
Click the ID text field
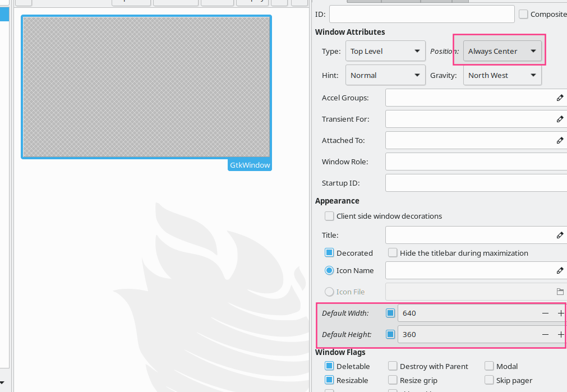pos(421,14)
